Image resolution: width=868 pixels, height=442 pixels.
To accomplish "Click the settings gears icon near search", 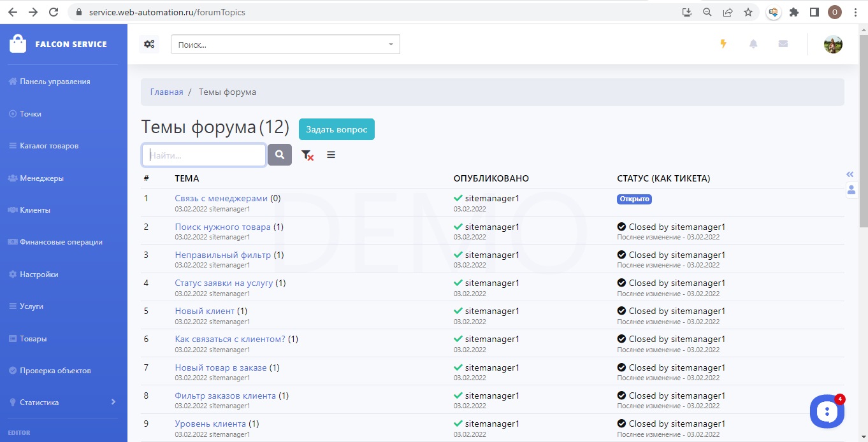I will [149, 44].
